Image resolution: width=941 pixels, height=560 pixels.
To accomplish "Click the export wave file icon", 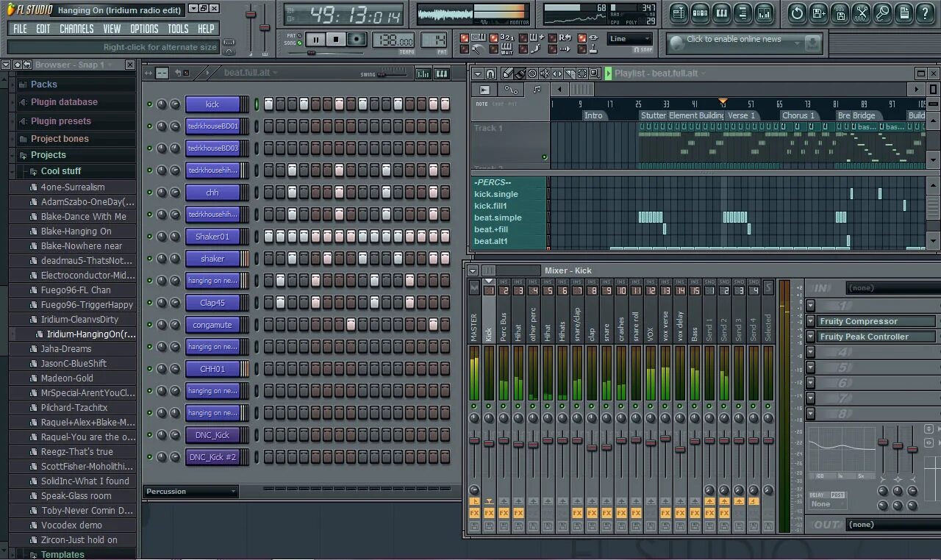I will (840, 12).
